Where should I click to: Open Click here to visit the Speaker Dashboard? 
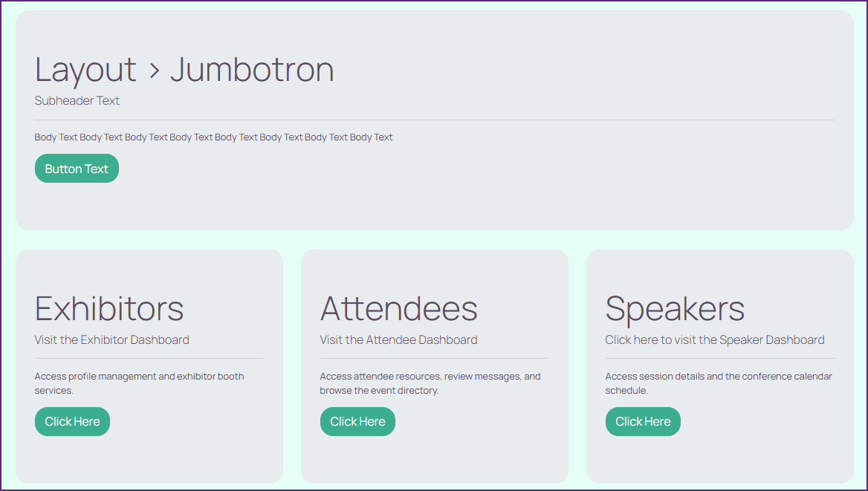coord(715,340)
